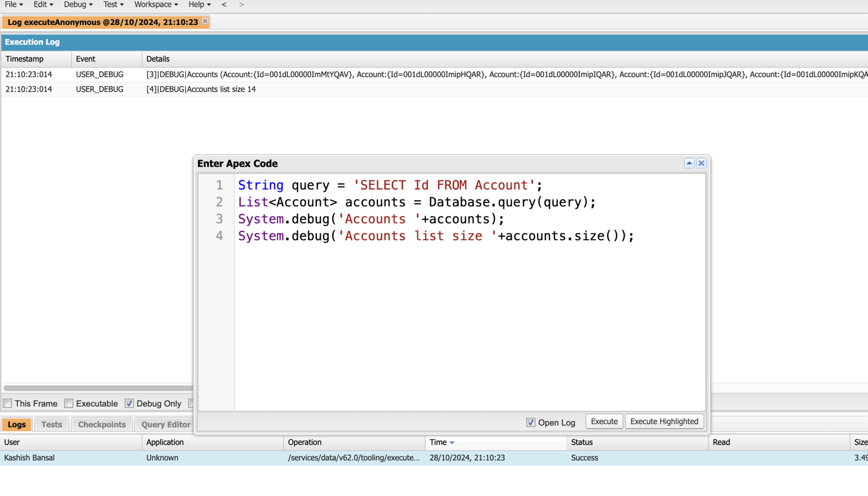The width and height of the screenshot is (868, 496).
Task: Click the Execute button
Action: click(604, 421)
